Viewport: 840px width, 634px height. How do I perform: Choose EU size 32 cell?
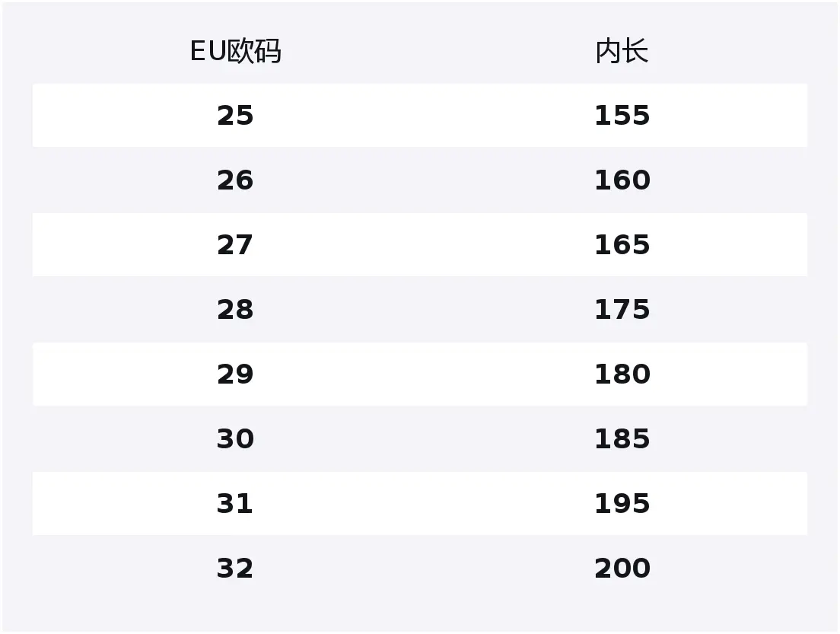(235, 569)
